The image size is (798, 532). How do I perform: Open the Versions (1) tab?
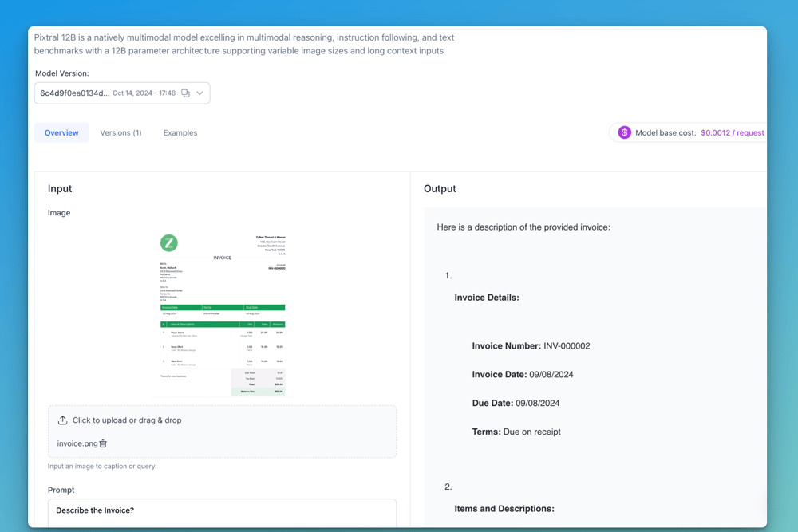[120, 132]
